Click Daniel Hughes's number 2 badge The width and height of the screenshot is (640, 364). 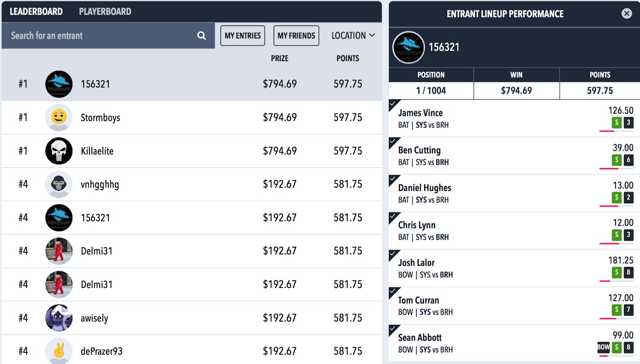pos(628,197)
